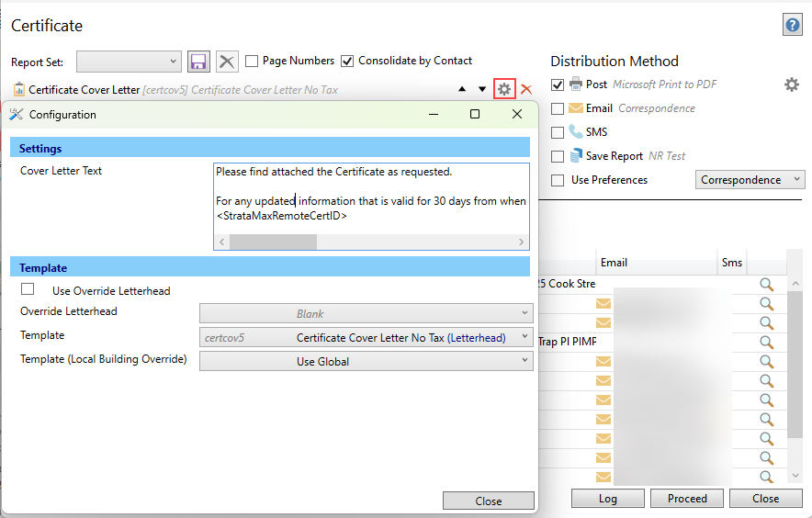Delete report set with X button
Image resolution: width=812 pixels, height=518 pixels.
pyautogui.click(x=226, y=62)
